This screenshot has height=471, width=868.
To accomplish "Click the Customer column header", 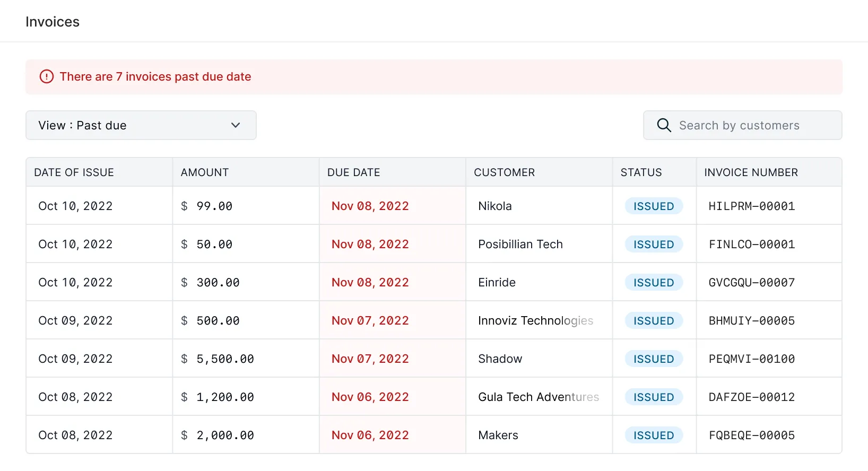I will (x=504, y=172).
